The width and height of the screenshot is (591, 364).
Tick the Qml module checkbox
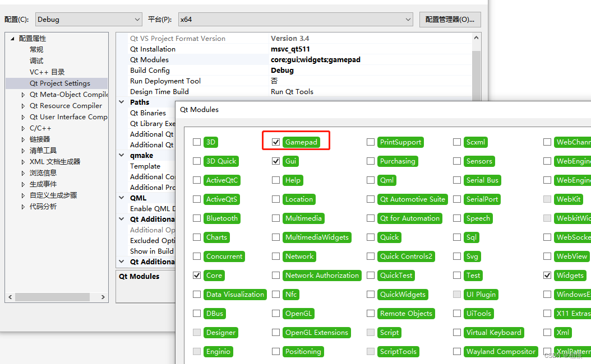point(371,180)
